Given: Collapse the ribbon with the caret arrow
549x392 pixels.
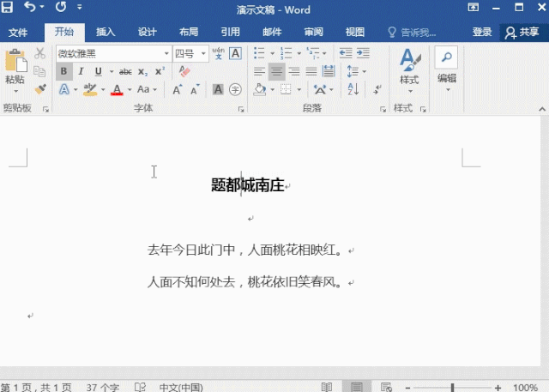Looking at the screenshot, I should pyautogui.click(x=542, y=109).
